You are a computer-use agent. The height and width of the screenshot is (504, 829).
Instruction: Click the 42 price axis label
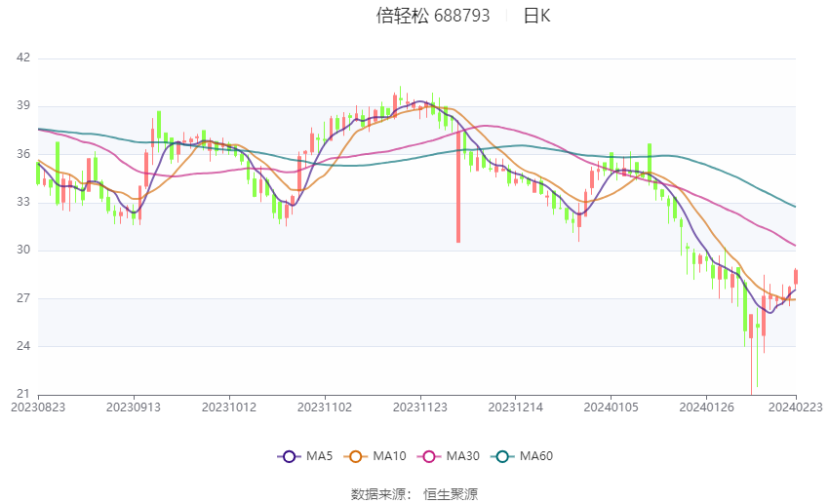tap(23, 58)
